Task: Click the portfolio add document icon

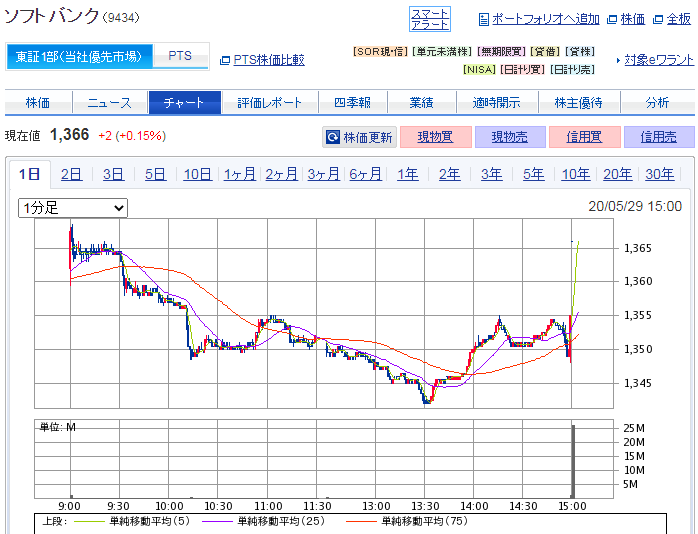Action: tap(483, 20)
